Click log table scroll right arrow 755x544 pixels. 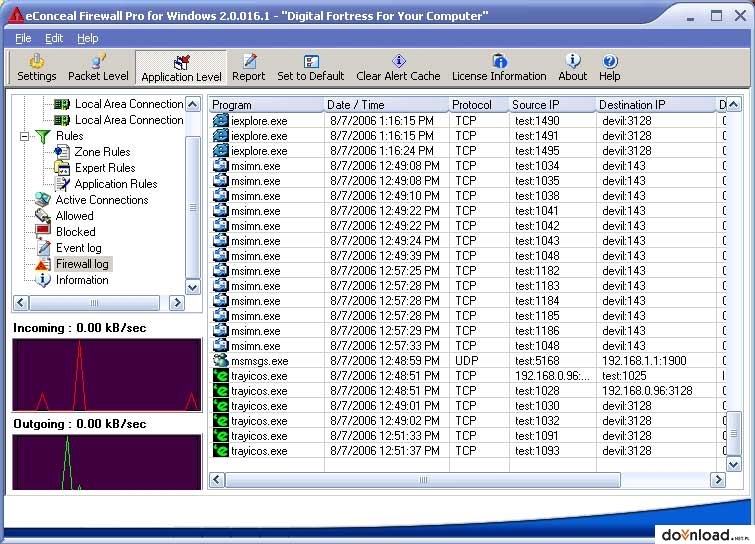coord(718,480)
